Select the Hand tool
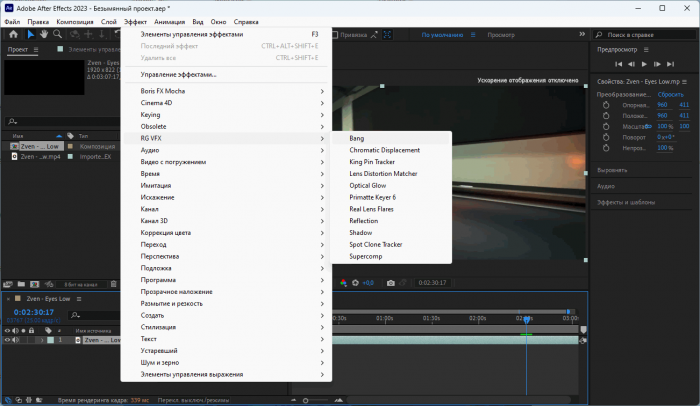 coord(45,34)
